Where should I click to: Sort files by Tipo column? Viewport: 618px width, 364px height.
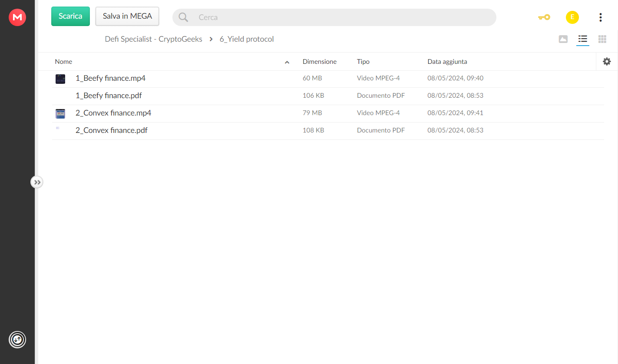[363, 62]
